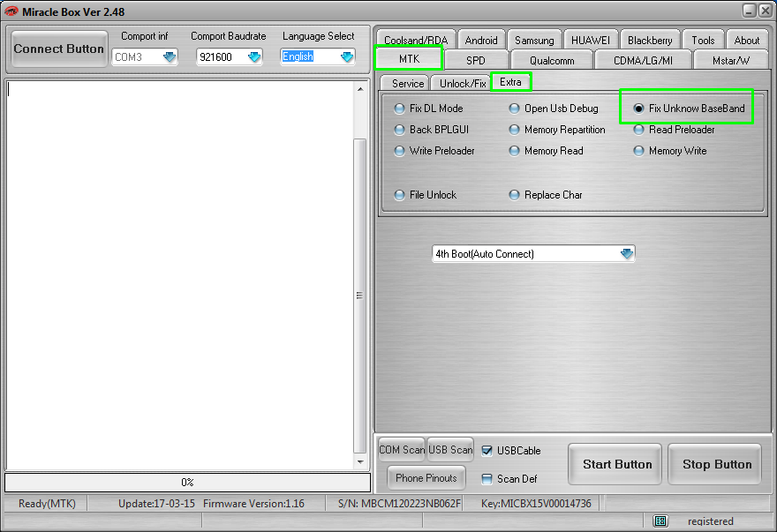
Task: Click the Connect Button
Action: [58, 49]
